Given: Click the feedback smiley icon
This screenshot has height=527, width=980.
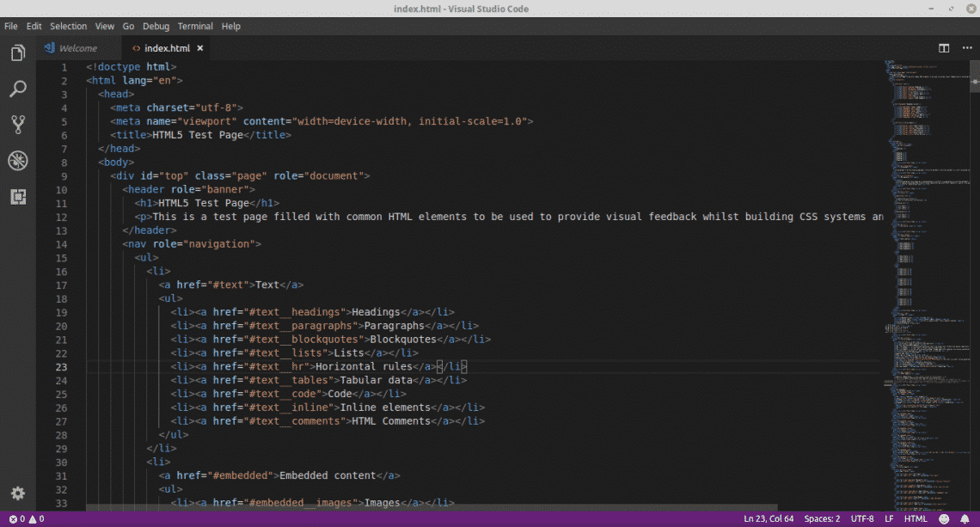Looking at the screenshot, I should tap(945, 519).
